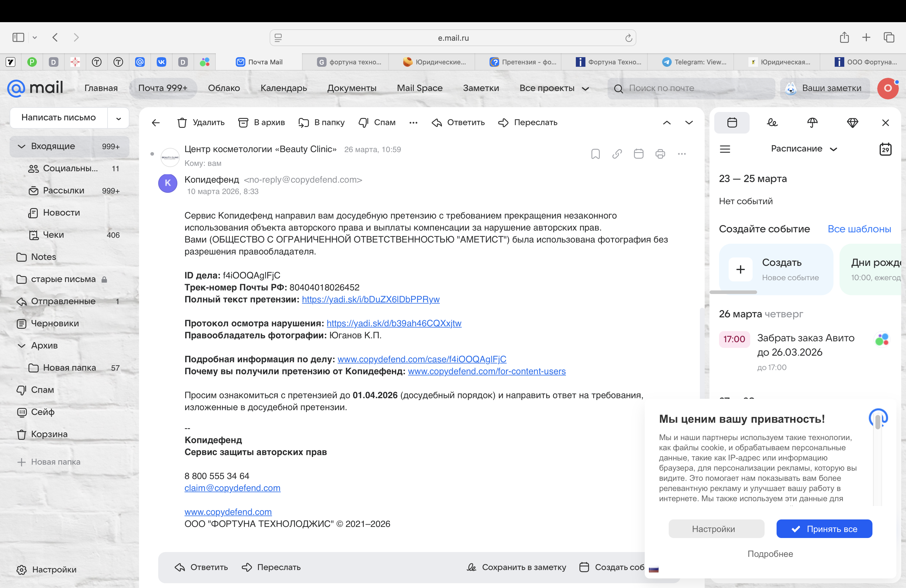The image size is (906, 588).
Task: Bookmark the email with the flag icon
Action: pyautogui.click(x=596, y=154)
